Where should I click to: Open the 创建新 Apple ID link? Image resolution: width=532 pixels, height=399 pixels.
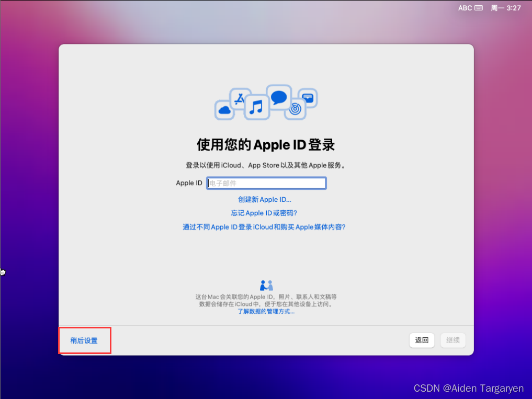[265, 200]
